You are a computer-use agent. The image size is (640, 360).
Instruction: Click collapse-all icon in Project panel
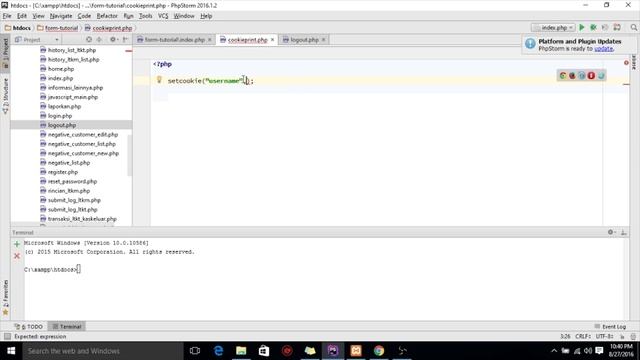click(99, 40)
